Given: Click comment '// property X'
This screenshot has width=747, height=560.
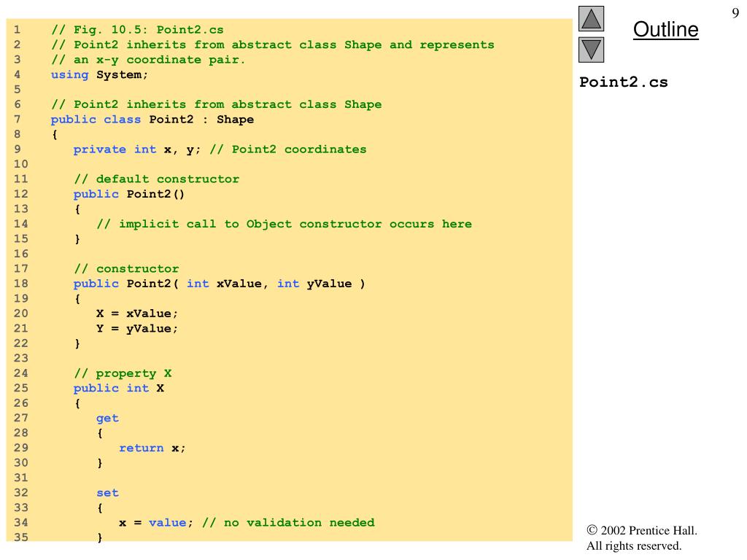Looking at the screenshot, I should (123, 373).
